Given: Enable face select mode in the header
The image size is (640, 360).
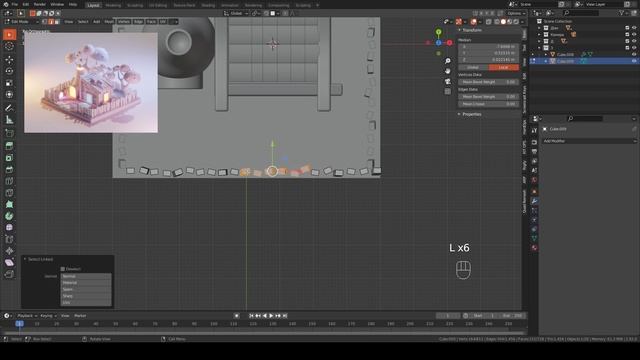Looking at the screenshot, I should (57, 22).
